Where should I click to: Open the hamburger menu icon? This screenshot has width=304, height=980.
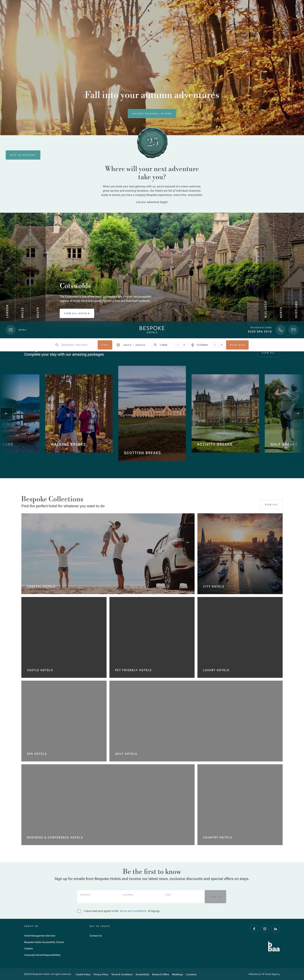11,330
